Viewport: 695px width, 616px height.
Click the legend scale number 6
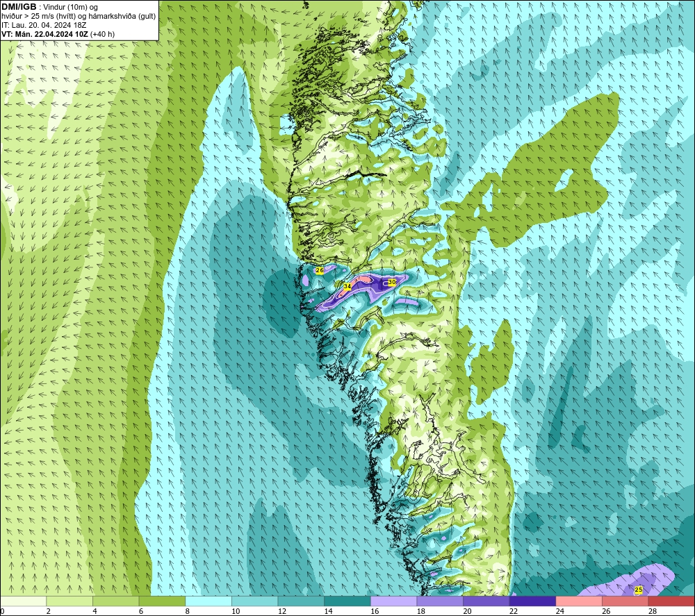[x=141, y=611]
